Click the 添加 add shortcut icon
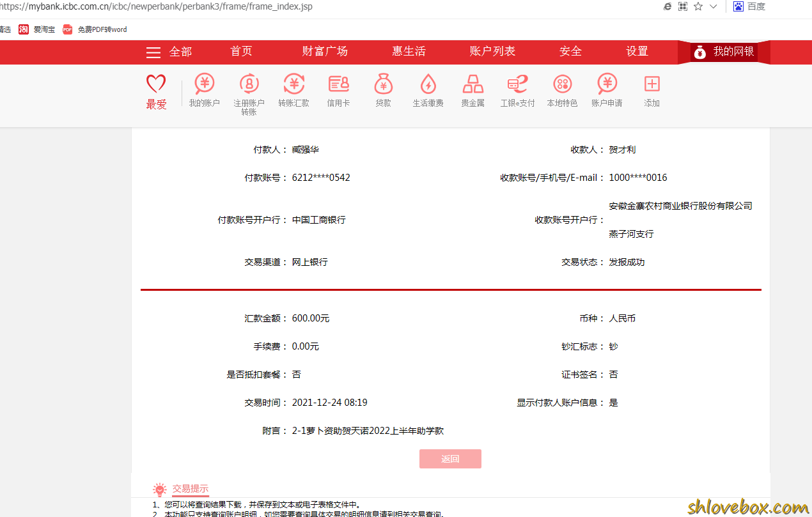 [652, 84]
